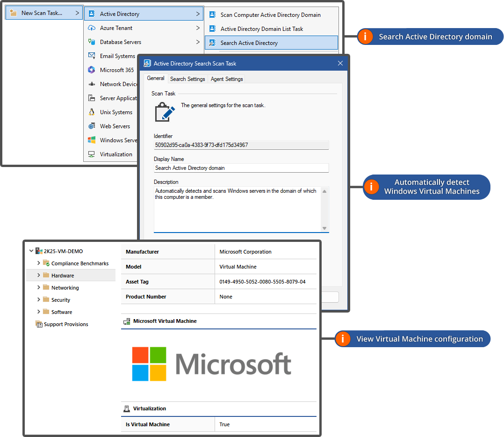
Task: Click the 2K25-VM-DEMO computer icon
Action: pyautogui.click(x=39, y=251)
